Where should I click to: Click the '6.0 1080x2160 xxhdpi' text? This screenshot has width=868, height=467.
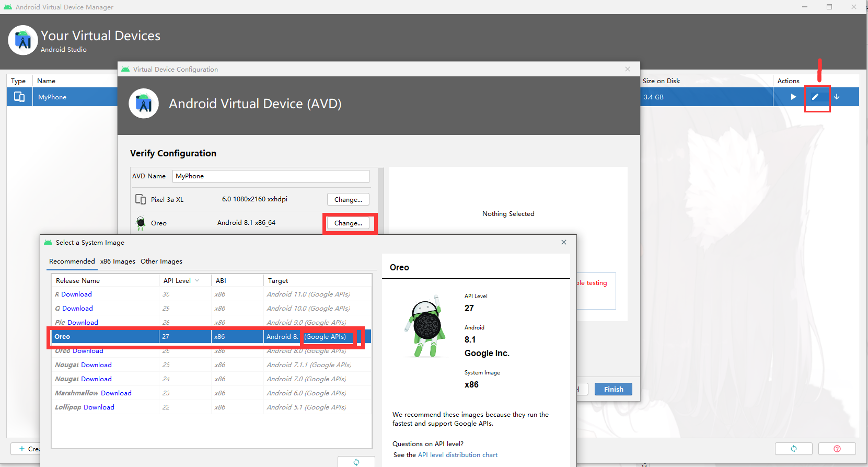254,199
